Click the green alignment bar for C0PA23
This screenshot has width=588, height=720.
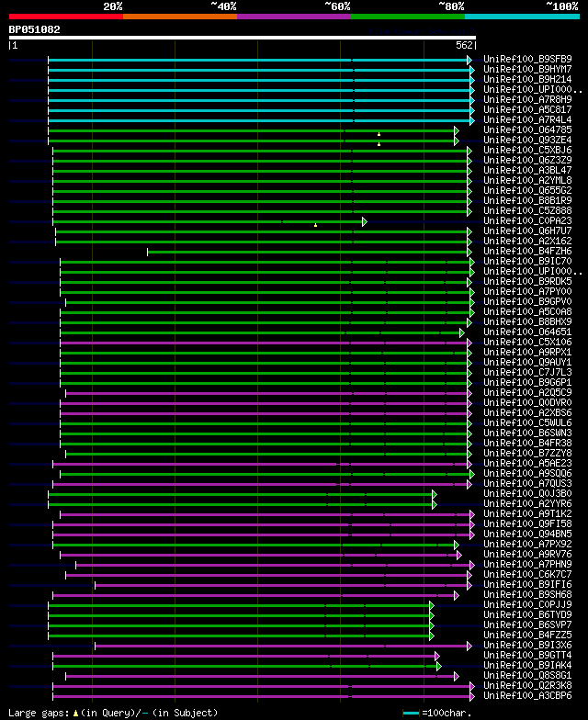click(x=208, y=222)
